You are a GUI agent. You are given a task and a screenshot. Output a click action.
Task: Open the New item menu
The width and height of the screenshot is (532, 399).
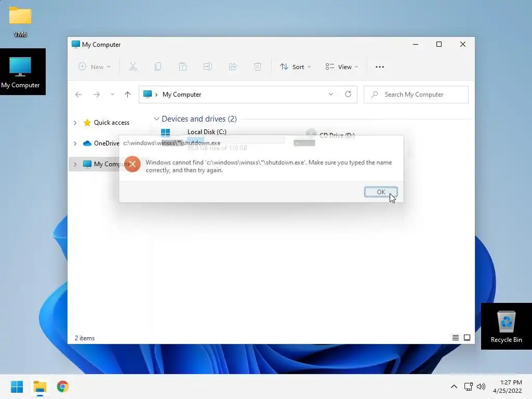pyautogui.click(x=95, y=67)
